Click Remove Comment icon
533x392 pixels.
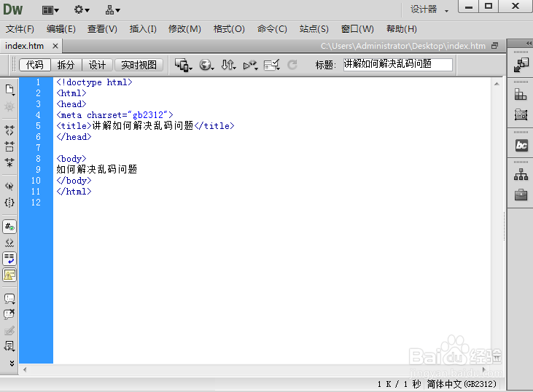coord(9,314)
